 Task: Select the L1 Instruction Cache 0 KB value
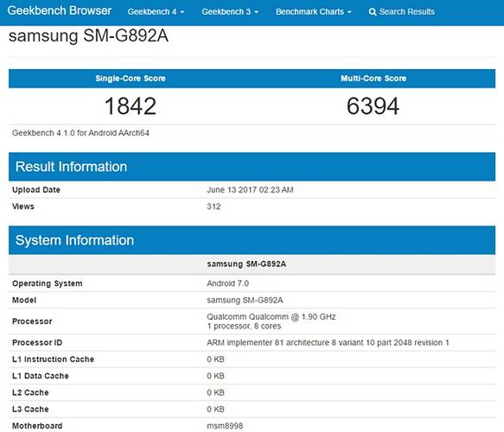point(215,359)
